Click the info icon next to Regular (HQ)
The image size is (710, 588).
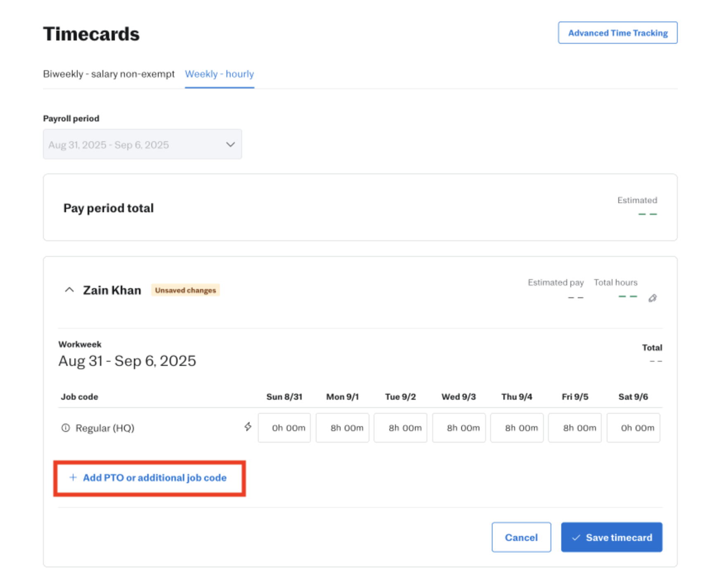[x=65, y=428]
